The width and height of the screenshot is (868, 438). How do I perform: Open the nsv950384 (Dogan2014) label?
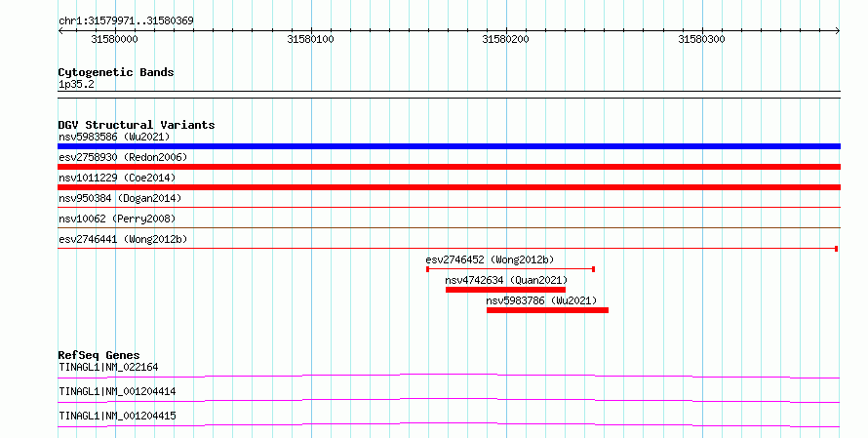pyautogui.click(x=120, y=198)
